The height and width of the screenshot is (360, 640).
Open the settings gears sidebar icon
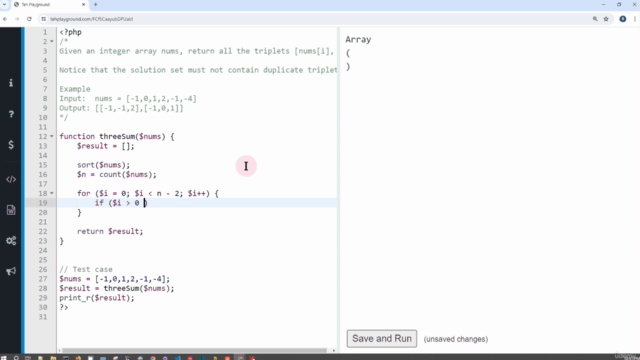click(x=11, y=240)
